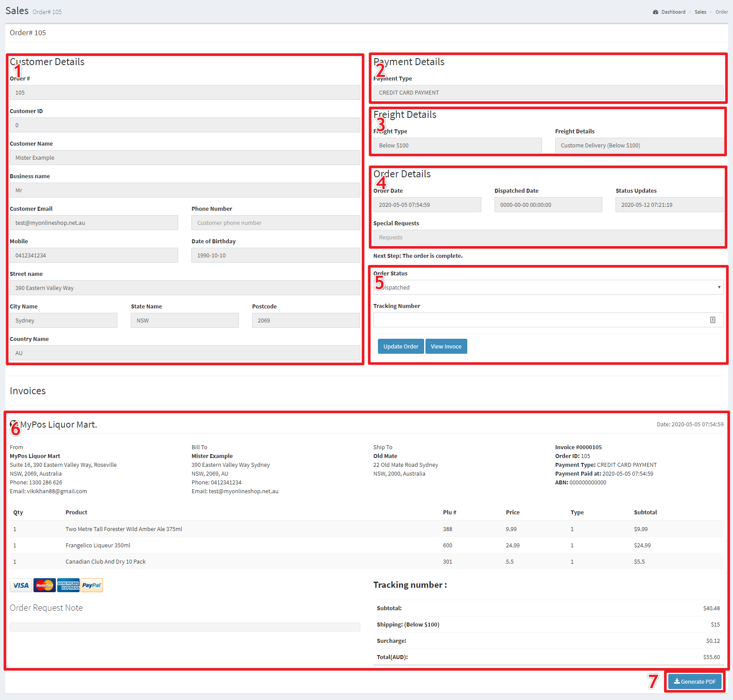Click the MasterCard logo
Screen dimensions: 733x700
(x=44, y=585)
